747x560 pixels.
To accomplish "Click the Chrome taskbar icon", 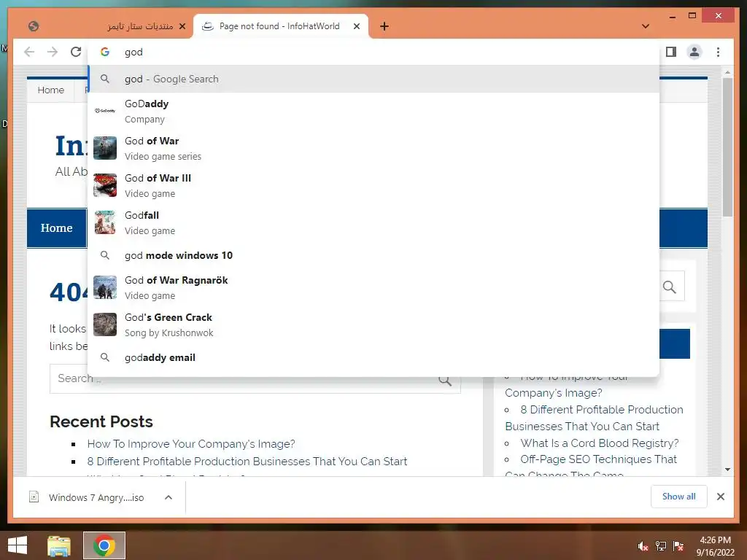I will point(104,545).
